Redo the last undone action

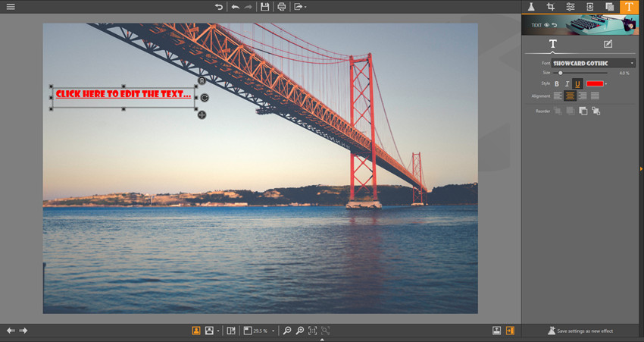[248, 7]
